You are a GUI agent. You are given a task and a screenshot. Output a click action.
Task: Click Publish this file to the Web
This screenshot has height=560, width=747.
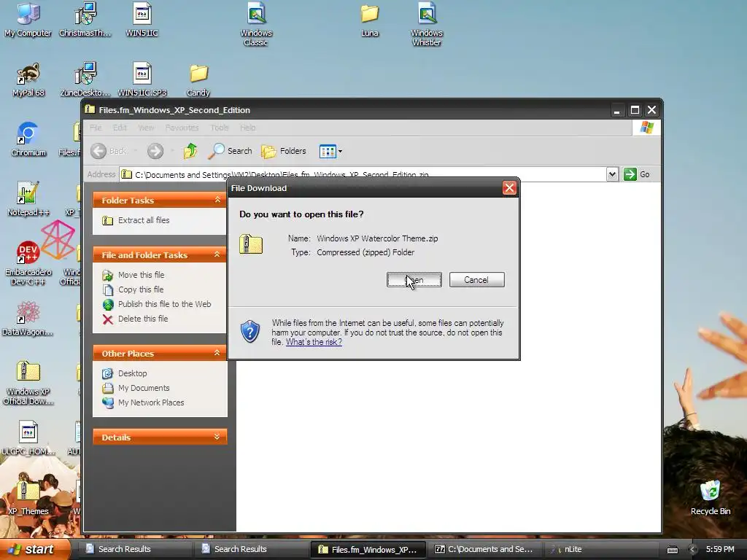pos(164,304)
